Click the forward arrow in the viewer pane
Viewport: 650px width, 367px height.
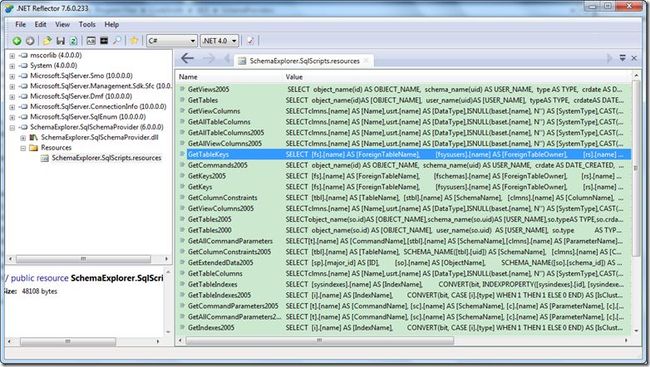(209, 59)
